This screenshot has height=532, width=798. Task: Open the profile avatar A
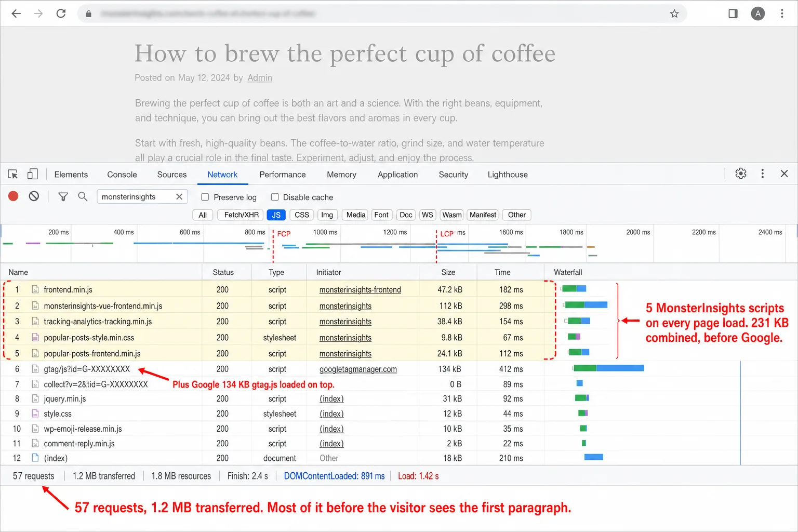click(758, 14)
